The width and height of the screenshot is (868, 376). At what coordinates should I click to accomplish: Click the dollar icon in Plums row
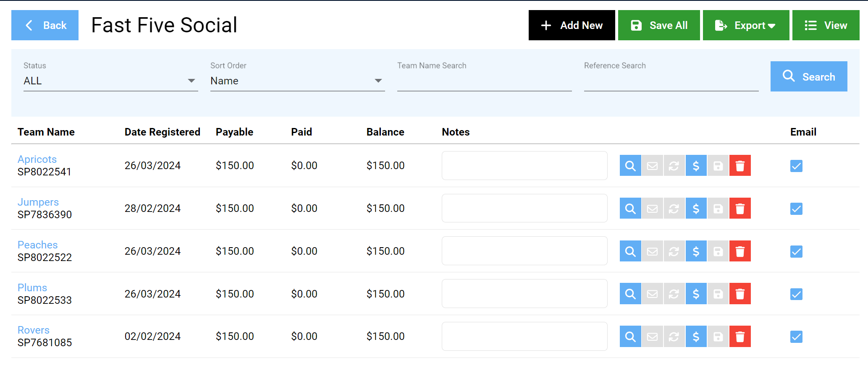point(696,294)
